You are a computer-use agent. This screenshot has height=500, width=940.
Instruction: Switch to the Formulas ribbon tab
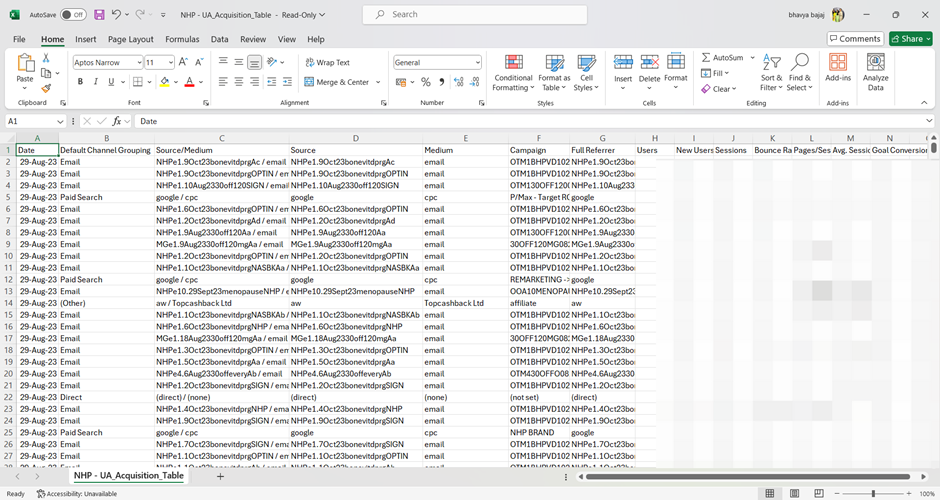pyautogui.click(x=182, y=39)
